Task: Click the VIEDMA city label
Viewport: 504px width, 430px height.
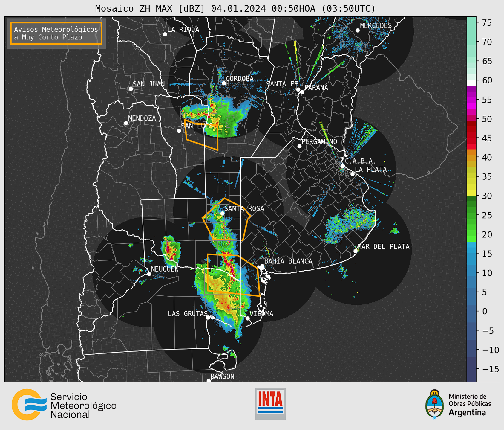Action: click(x=261, y=314)
